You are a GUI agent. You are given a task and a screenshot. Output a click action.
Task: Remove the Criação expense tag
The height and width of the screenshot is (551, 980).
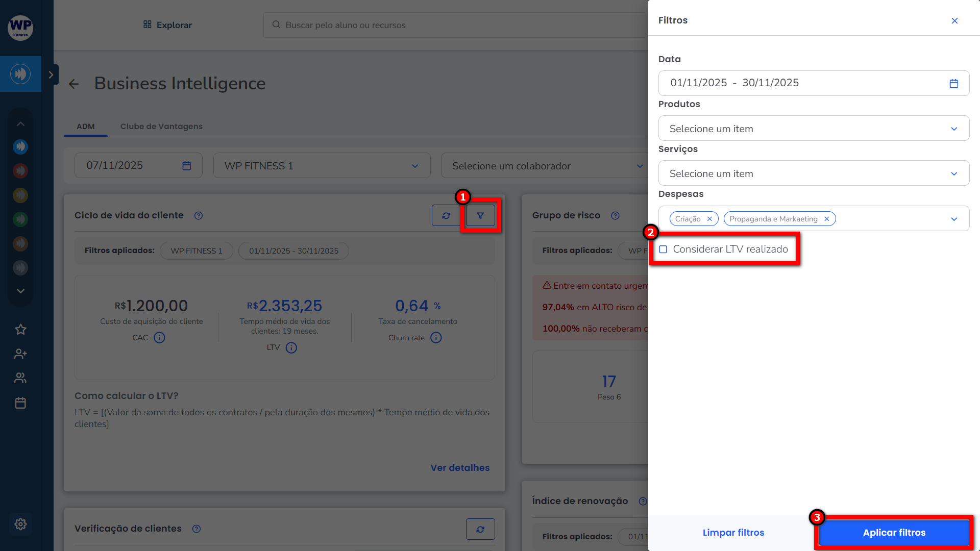[709, 219]
